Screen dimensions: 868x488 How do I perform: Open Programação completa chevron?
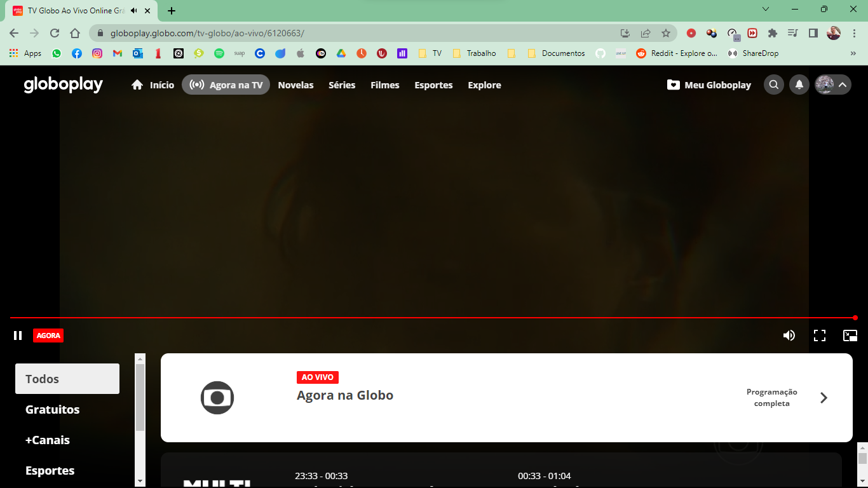(x=824, y=398)
